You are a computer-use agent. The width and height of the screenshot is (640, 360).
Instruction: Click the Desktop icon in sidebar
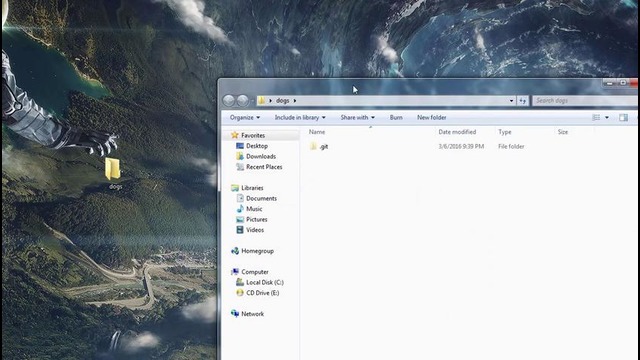tap(240, 146)
